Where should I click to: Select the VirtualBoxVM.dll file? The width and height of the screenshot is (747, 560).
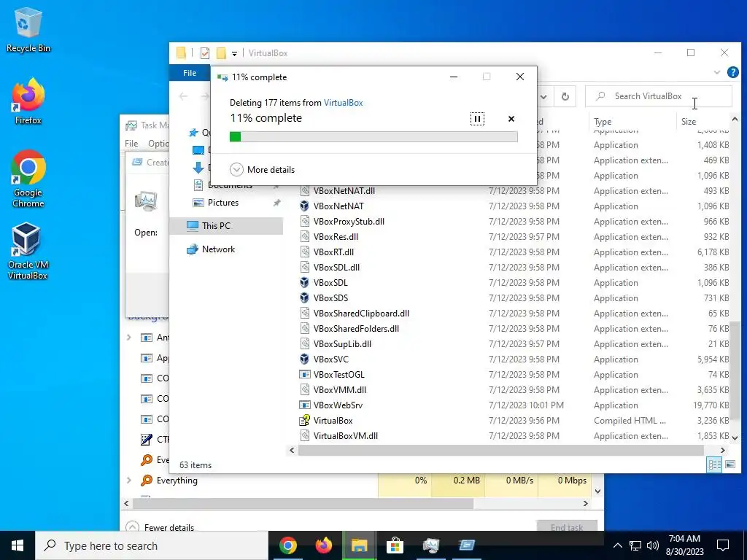(345, 436)
